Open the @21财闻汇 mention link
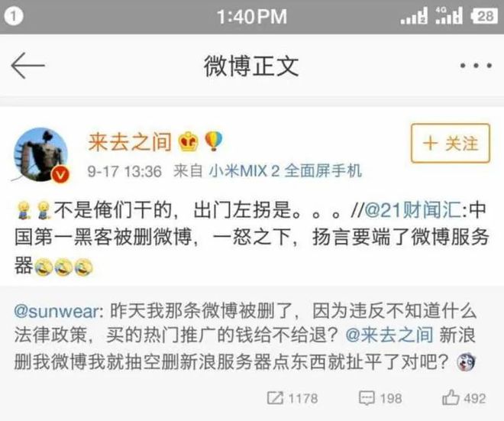Viewport: 504px width, 421px height. click(x=416, y=210)
